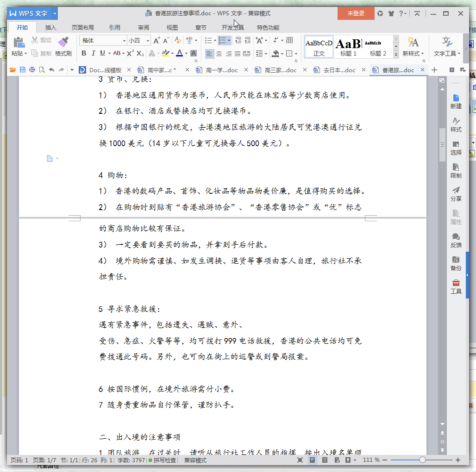476x472 pixels.
Task: Toggle bold formatting B
Action: pyautogui.click(x=84, y=53)
